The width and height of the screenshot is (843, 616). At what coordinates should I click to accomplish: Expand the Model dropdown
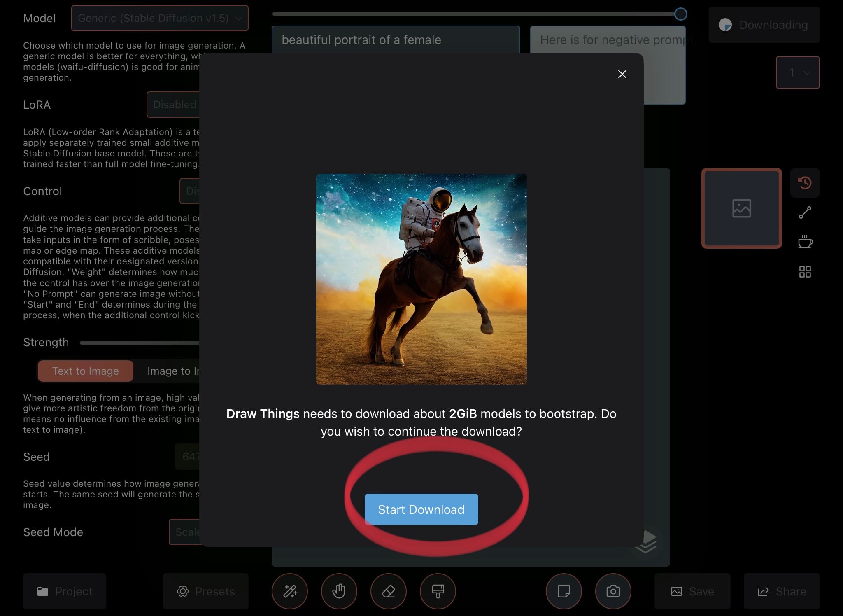point(160,18)
